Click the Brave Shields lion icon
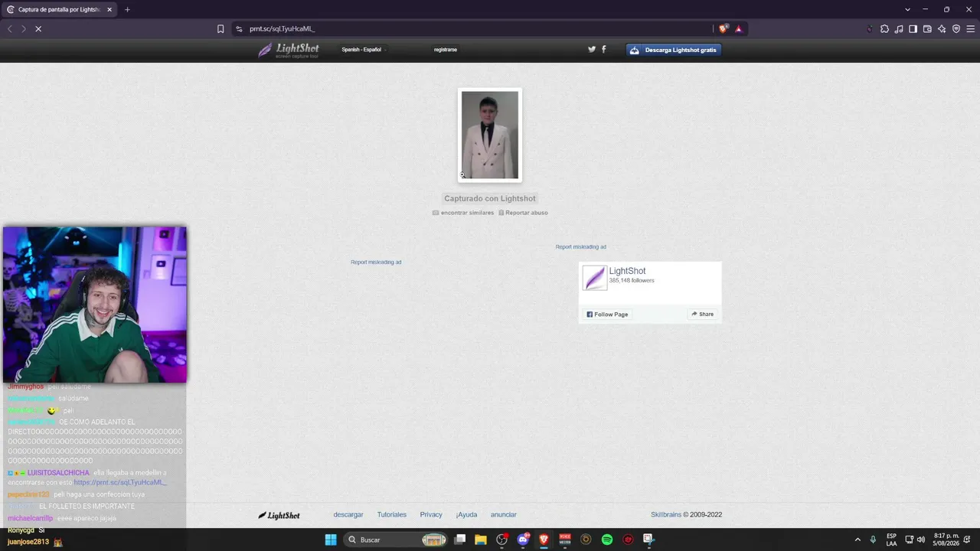The height and width of the screenshot is (551, 980). point(724,29)
